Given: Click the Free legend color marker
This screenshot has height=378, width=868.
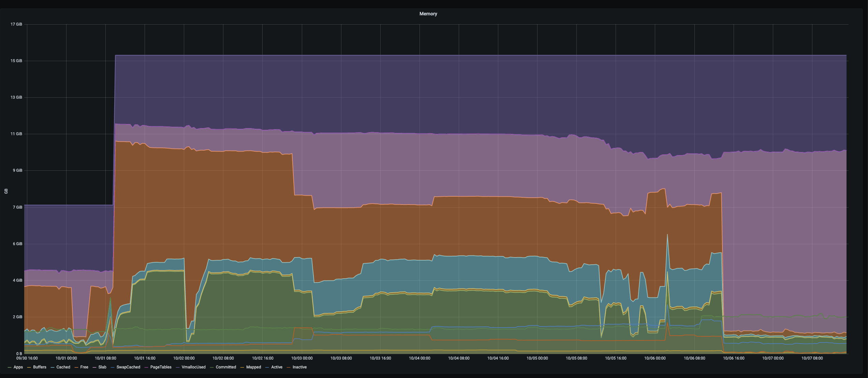Looking at the screenshot, I should click(x=76, y=367).
